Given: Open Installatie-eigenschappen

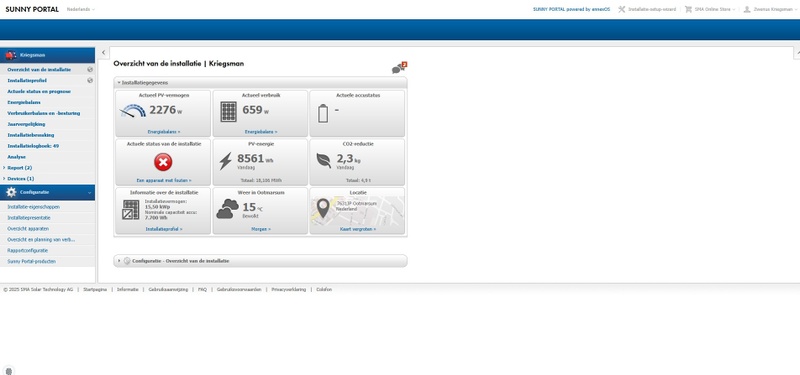Looking at the screenshot, I should point(33,207).
